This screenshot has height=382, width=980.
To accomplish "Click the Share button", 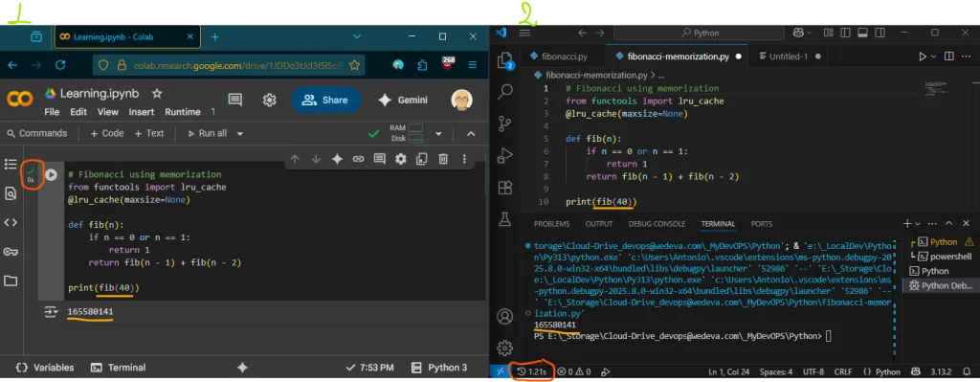I will coord(325,100).
